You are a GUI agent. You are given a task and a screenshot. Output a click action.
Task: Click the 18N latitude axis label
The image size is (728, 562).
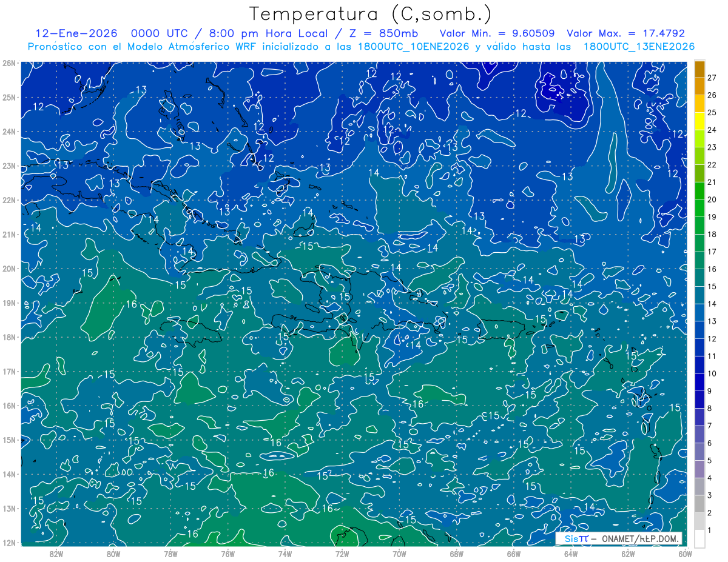[9, 337]
